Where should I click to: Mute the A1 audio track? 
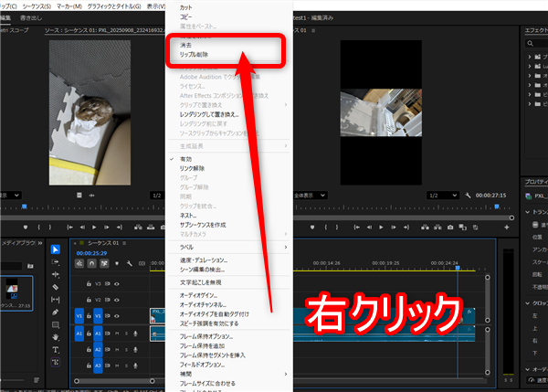tap(116, 334)
